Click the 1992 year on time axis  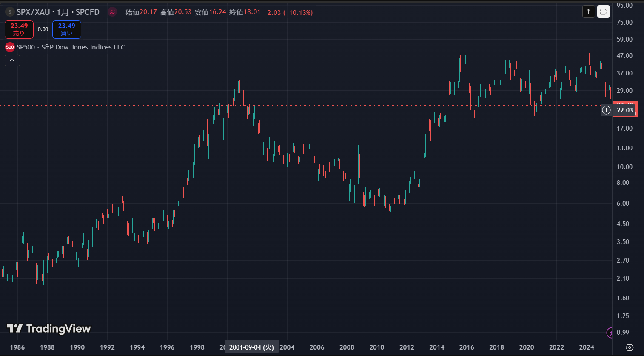click(107, 347)
